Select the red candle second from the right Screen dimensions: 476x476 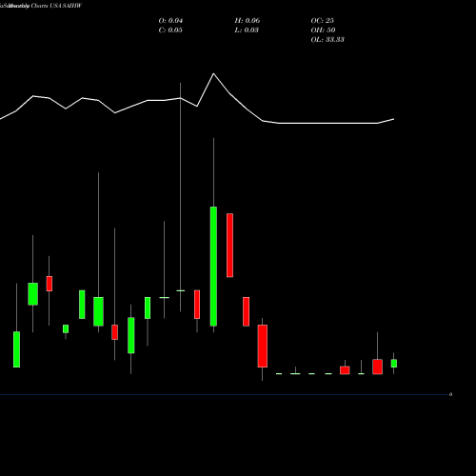point(377,367)
